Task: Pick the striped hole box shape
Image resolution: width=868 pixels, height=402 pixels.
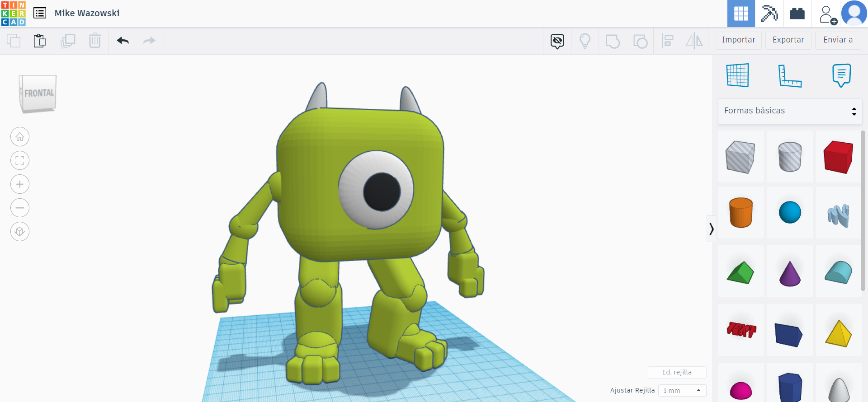Action: (741, 157)
